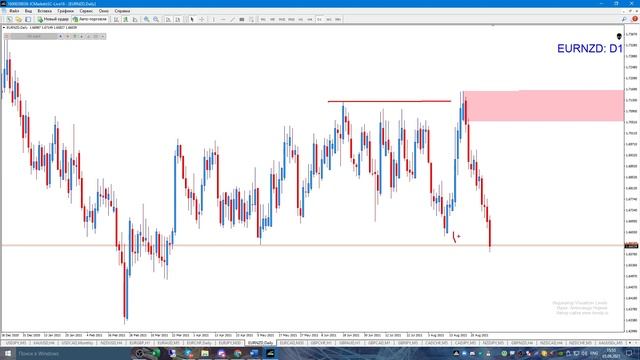The height and width of the screenshot is (360, 640).
Task: Toggle chart auto scroll icon
Action: 168,19
